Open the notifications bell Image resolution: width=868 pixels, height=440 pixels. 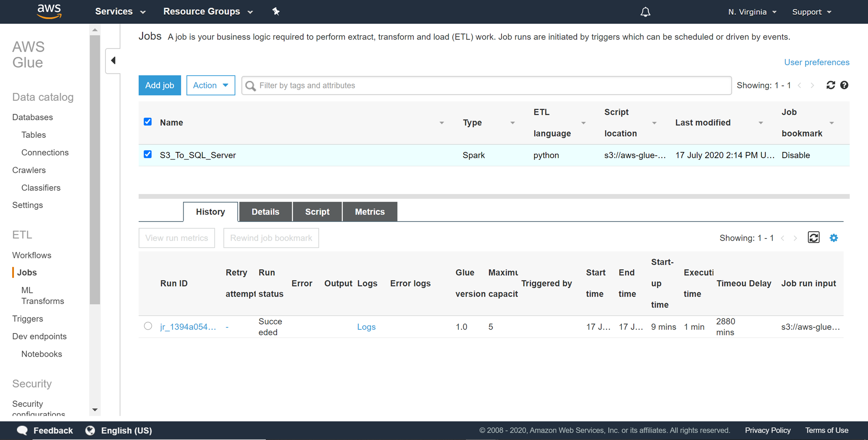point(645,12)
